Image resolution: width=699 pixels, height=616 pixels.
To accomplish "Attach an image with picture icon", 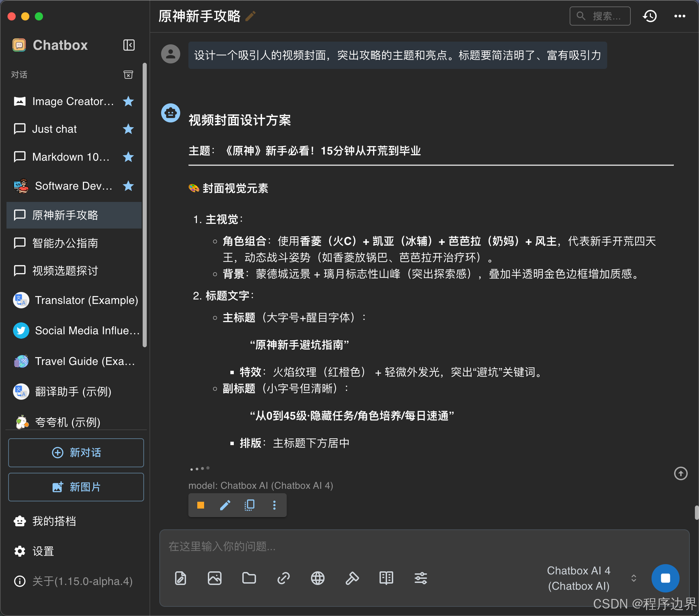I will coord(215,578).
